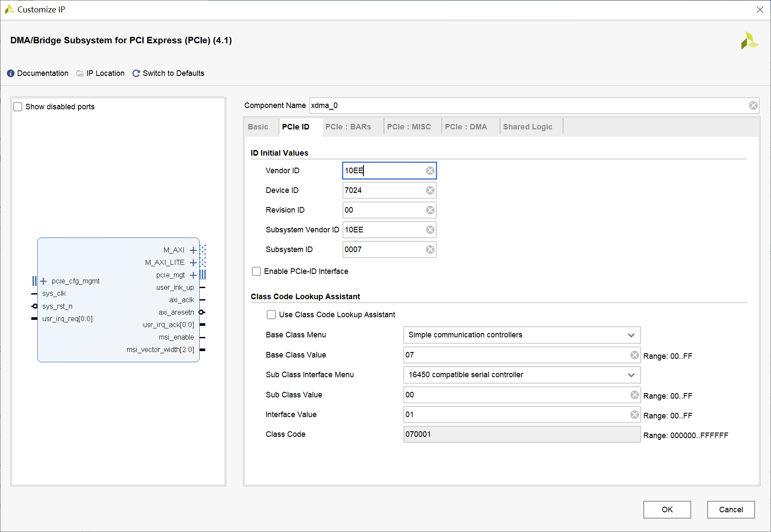The width and height of the screenshot is (771, 532).
Task: Click the Xilinx logo in the header
Action: pyautogui.click(x=750, y=41)
